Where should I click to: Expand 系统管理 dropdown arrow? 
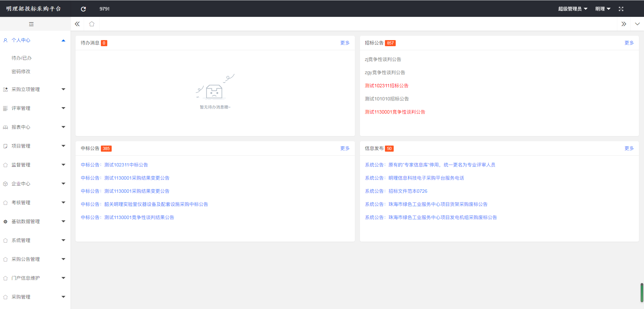63,240
